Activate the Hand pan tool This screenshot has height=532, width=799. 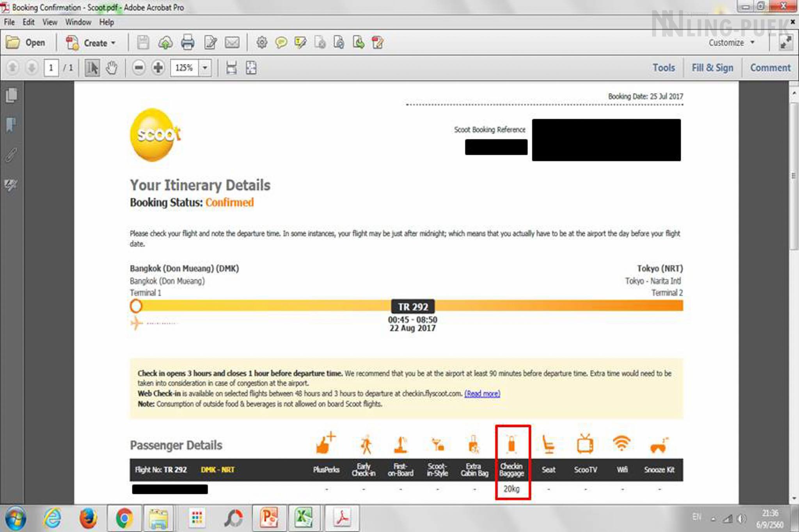pyautogui.click(x=112, y=68)
